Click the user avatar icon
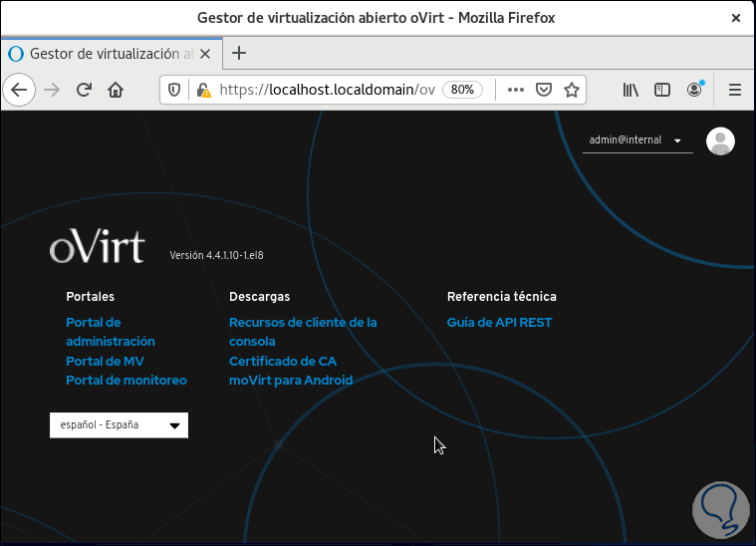The image size is (756, 546). [720, 141]
